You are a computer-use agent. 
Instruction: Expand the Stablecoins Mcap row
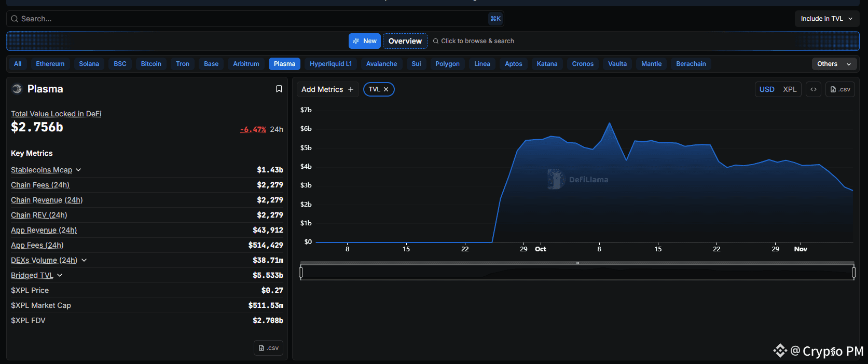coord(78,170)
